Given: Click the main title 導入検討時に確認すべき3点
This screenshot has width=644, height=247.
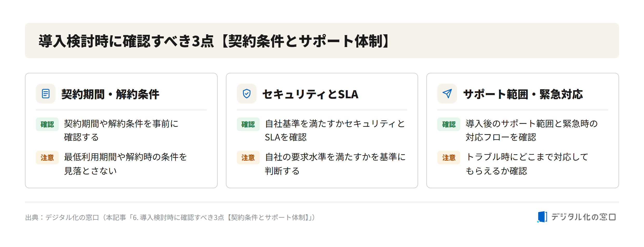Looking at the screenshot, I should pos(127,41).
